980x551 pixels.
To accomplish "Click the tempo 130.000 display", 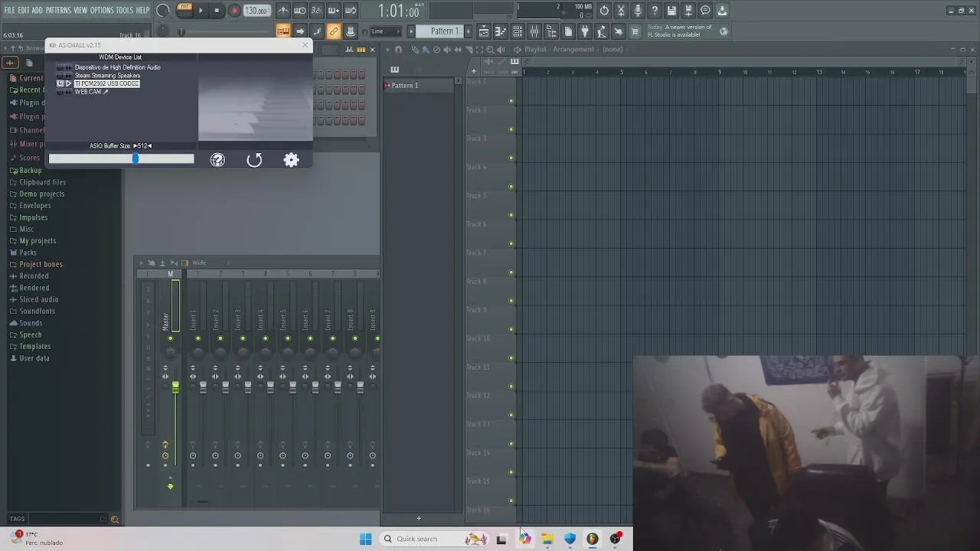I will 256,11.
